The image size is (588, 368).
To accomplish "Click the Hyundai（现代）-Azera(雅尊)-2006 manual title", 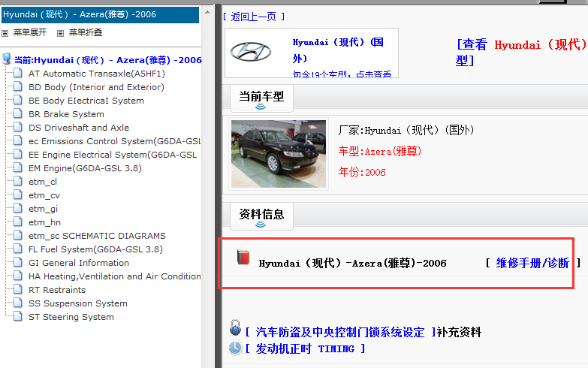I will pos(352,263).
